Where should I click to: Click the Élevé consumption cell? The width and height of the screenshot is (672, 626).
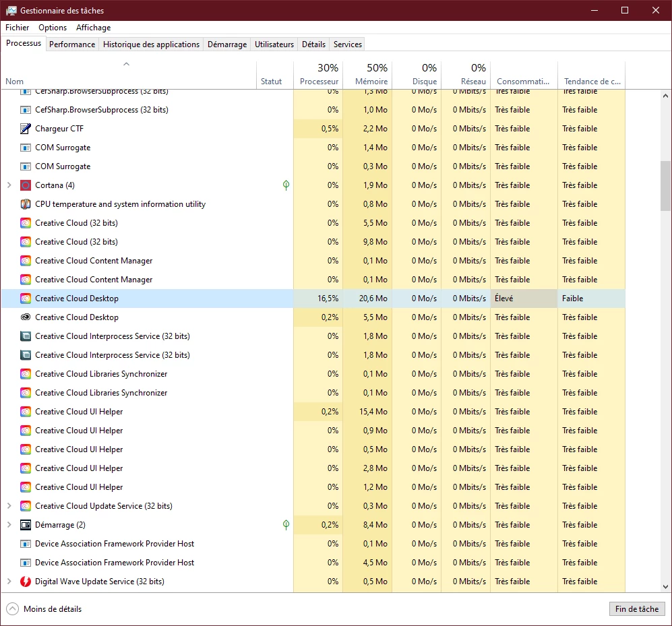[x=524, y=299]
